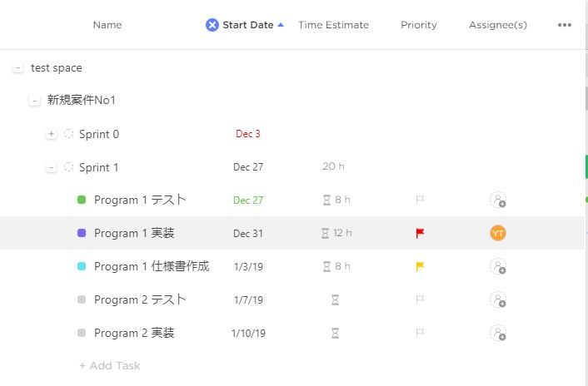
Task: Open the YT assignee avatar on Program 1 実装
Action: click(x=498, y=233)
